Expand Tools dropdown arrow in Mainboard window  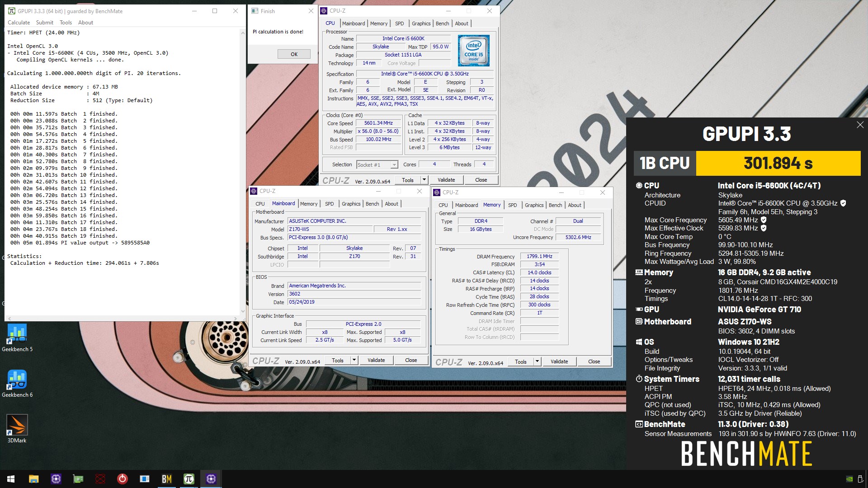click(x=354, y=360)
